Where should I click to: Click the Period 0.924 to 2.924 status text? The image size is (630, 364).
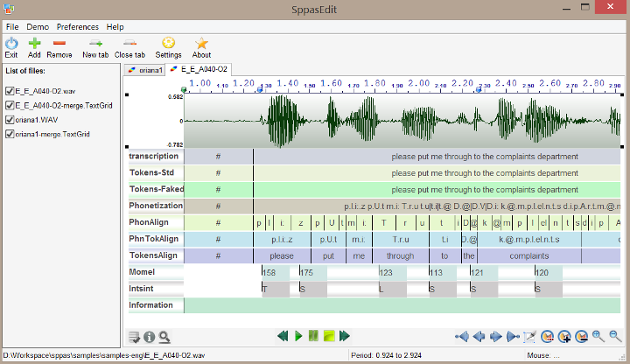click(386, 355)
